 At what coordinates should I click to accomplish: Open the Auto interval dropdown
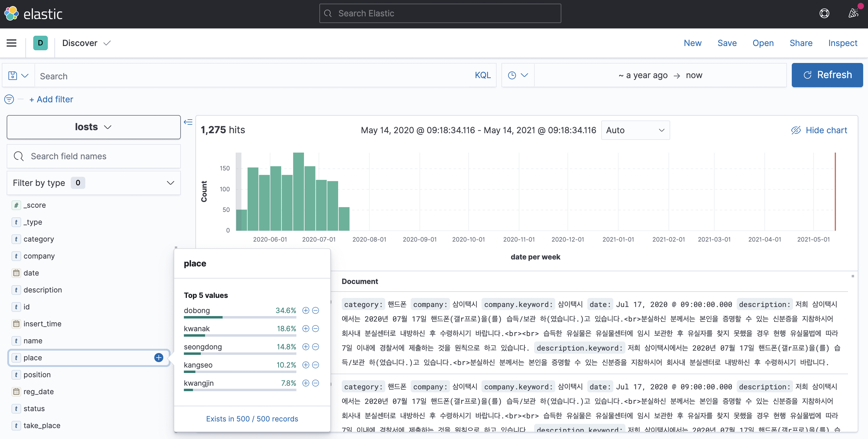635,130
